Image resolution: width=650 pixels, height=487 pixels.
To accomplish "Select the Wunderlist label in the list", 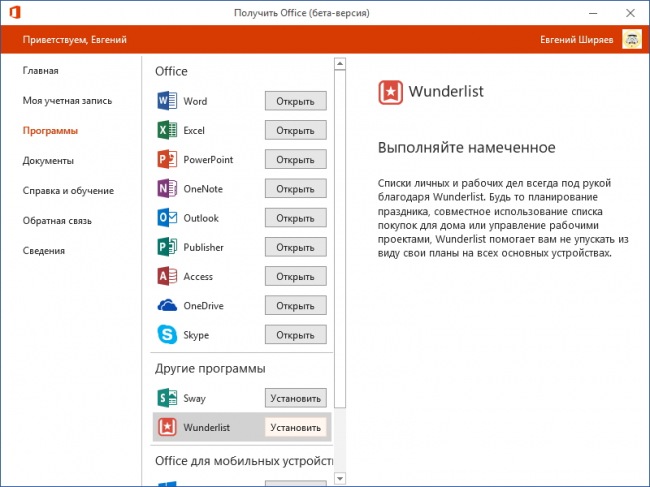I will coord(206,427).
